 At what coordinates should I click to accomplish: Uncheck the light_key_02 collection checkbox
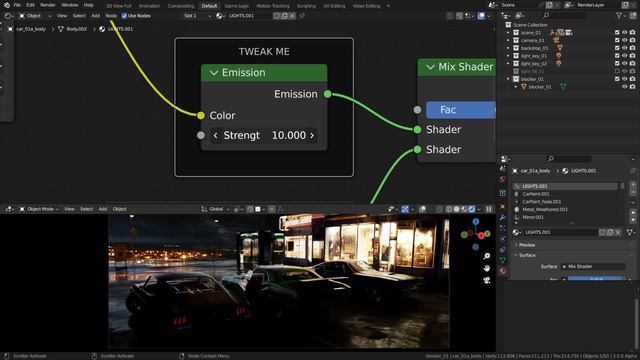pyautogui.click(x=617, y=64)
